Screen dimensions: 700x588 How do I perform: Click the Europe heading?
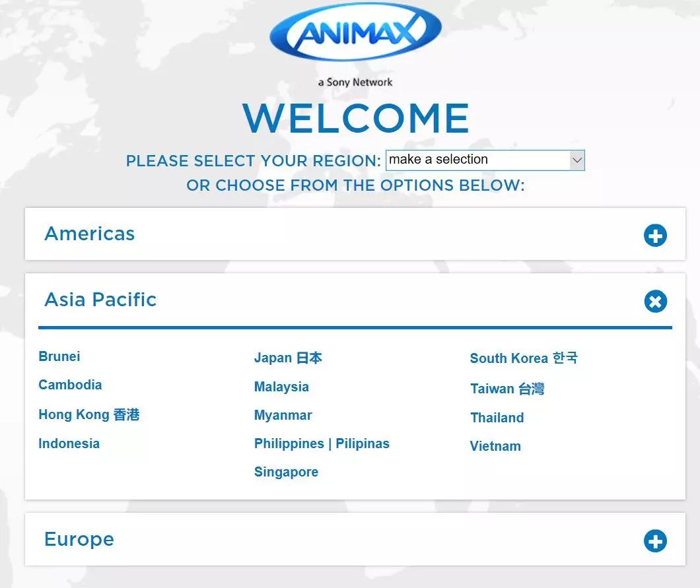(x=79, y=539)
